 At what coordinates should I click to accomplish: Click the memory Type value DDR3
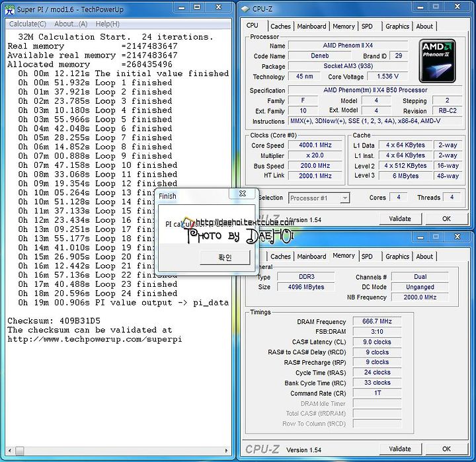pyautogui.click(x=306, y=276)
